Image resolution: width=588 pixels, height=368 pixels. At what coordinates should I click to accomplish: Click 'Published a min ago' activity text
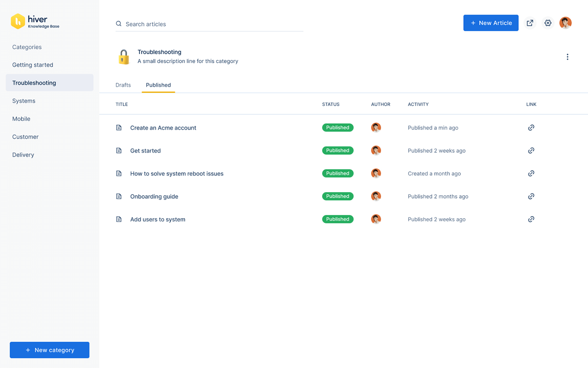coord(433,128)
